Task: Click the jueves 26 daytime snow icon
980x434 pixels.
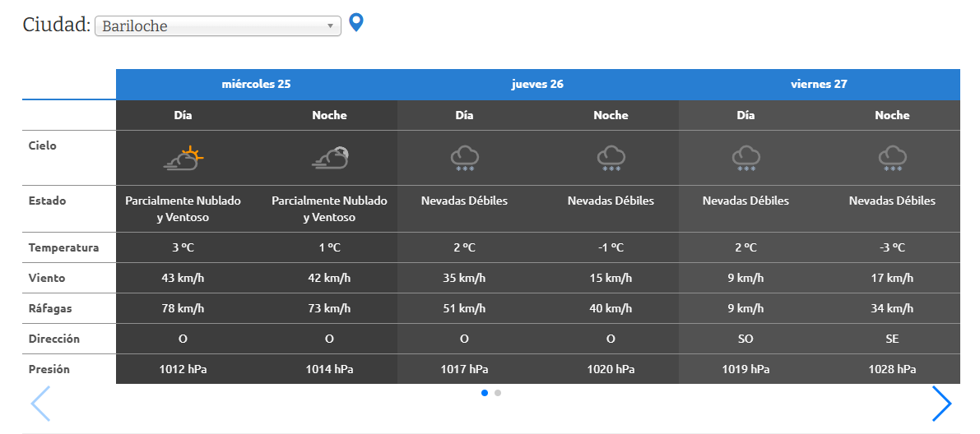Action: point(464,158)
